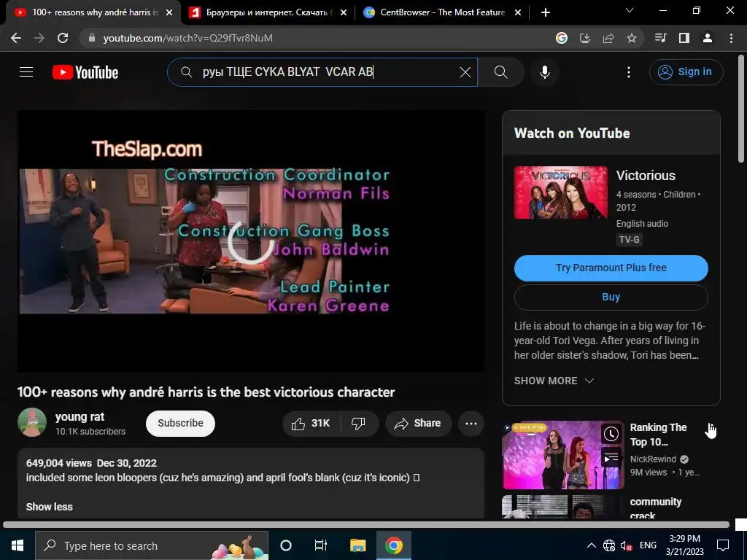The height and width of the screenshot is (560, 747).
Task: Open Windows notification center icon
Action: [723, 545]
